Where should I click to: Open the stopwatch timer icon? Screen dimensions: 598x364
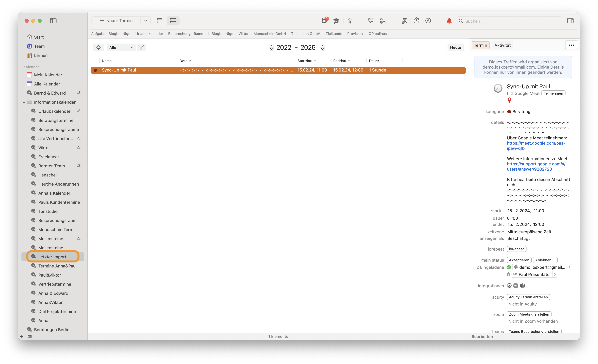click(416, 21)
